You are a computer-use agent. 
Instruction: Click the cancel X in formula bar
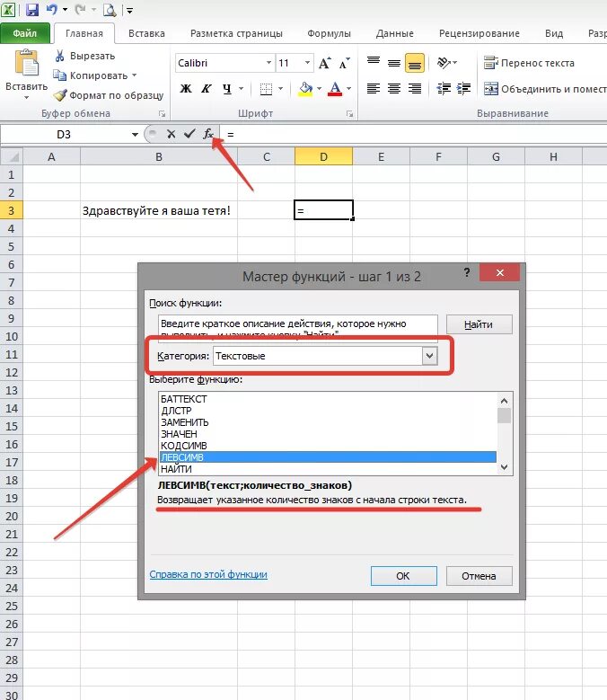(171, 134)
